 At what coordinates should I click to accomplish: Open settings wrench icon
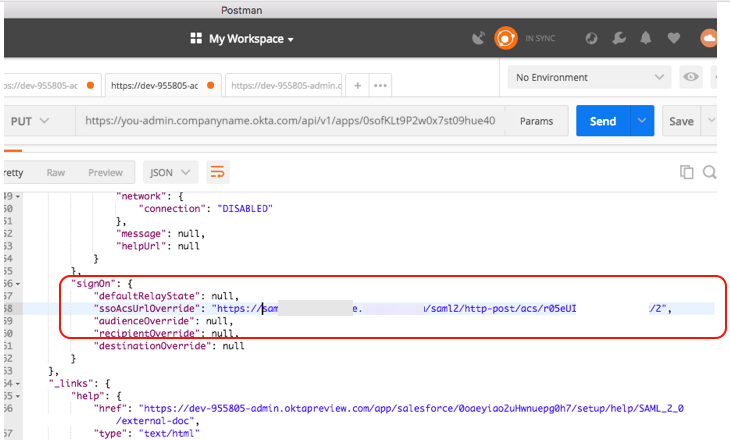619,38
